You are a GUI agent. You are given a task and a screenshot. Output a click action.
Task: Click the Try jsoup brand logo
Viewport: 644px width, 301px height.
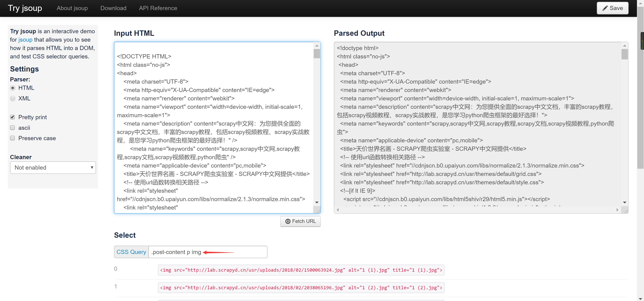25,8
